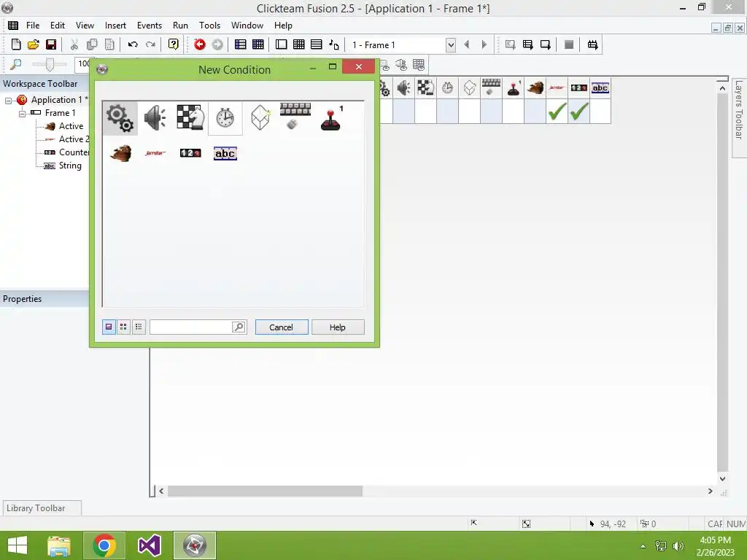Click the vertical scrollbar down arrow
This screenshot has height=560, width=747.
[722, 478]
